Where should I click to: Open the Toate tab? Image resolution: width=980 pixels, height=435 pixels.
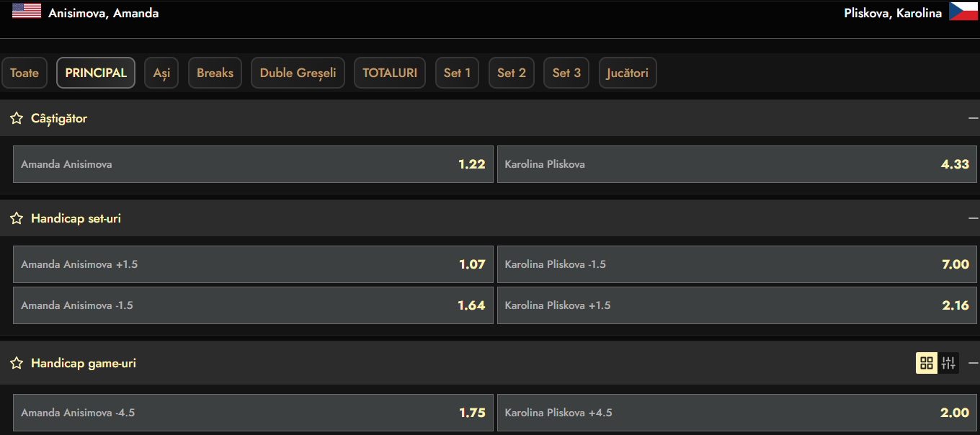(24, 73)
